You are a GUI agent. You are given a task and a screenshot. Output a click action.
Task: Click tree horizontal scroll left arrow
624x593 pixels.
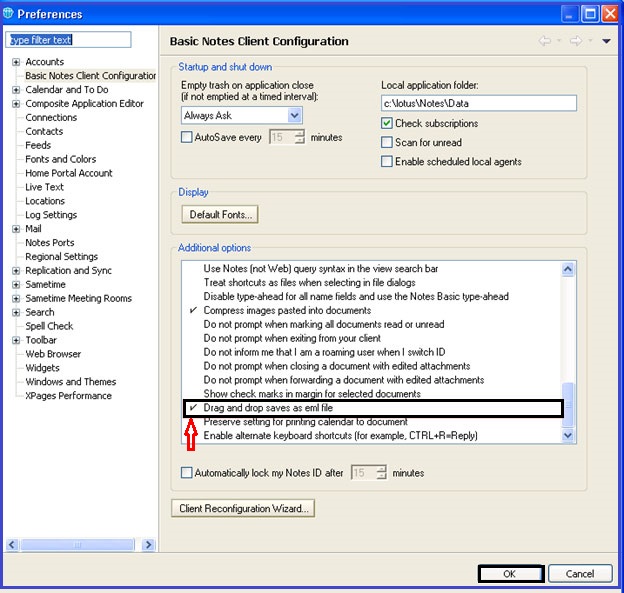[12, 544]
